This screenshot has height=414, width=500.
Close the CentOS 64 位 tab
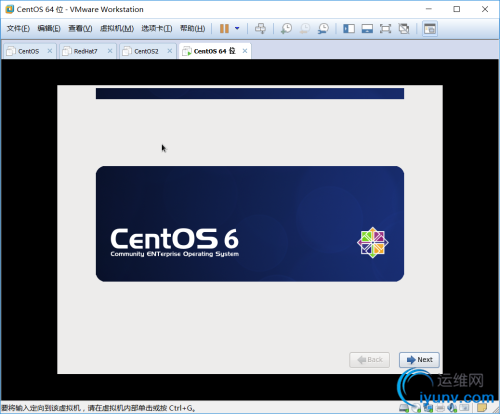pyautogui.click(x=245, y=51)
